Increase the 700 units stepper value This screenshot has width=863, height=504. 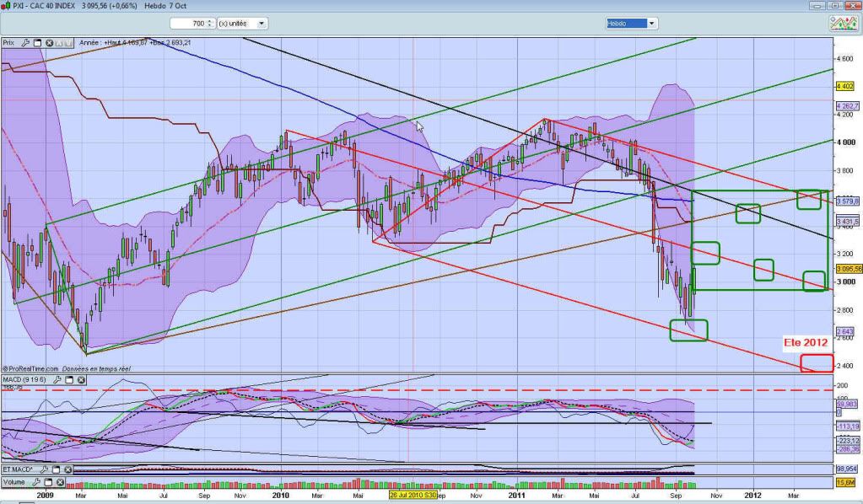pos(209,21)
